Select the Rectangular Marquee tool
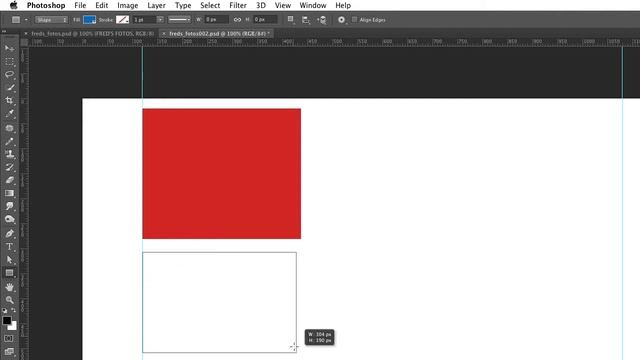This screenshot has height=360, width=640. click(9, 62)
